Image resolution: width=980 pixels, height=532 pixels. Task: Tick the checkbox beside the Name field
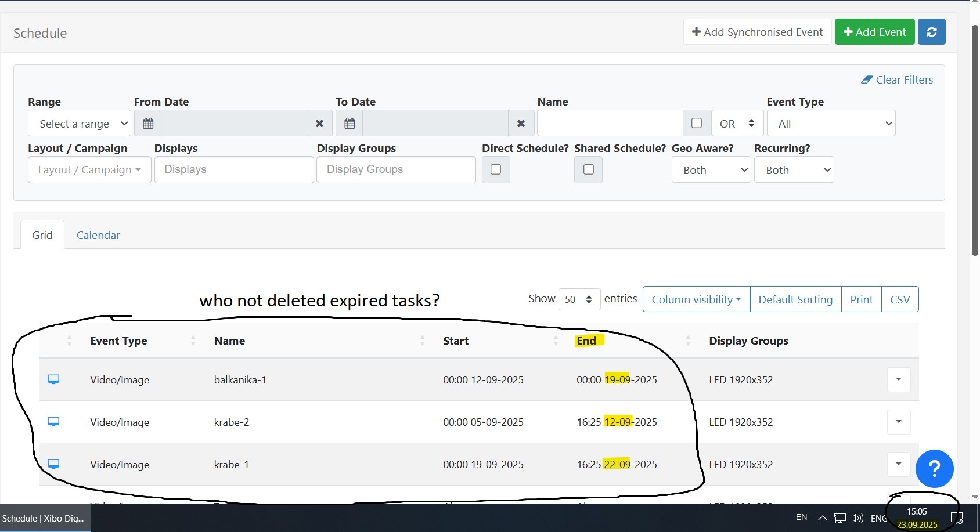tap(697, 123)
